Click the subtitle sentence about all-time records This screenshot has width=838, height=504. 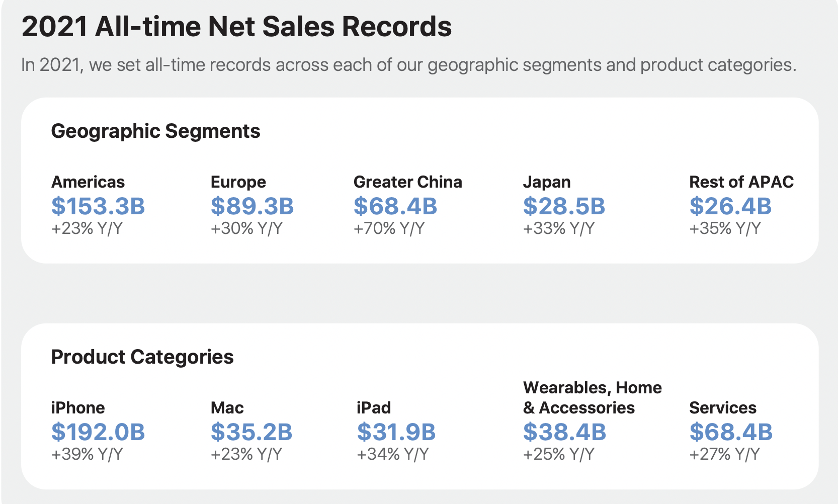(x=409, y=65)
